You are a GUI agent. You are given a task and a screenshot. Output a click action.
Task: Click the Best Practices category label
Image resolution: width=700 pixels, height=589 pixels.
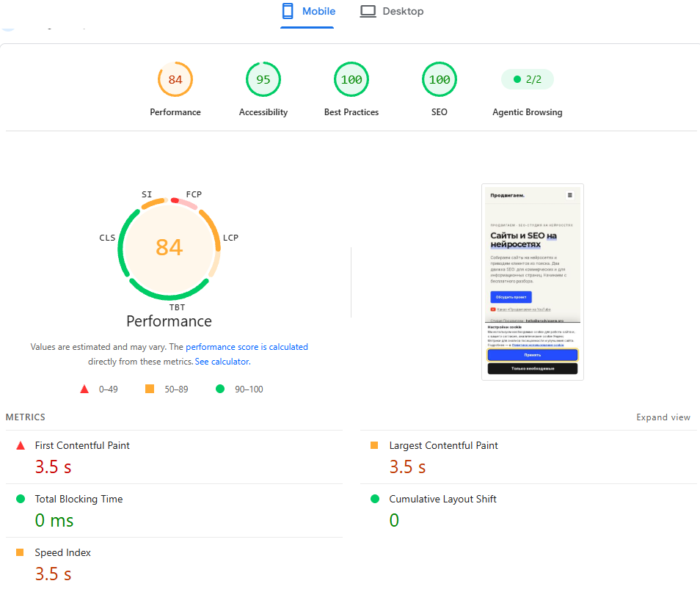(351, 112)
